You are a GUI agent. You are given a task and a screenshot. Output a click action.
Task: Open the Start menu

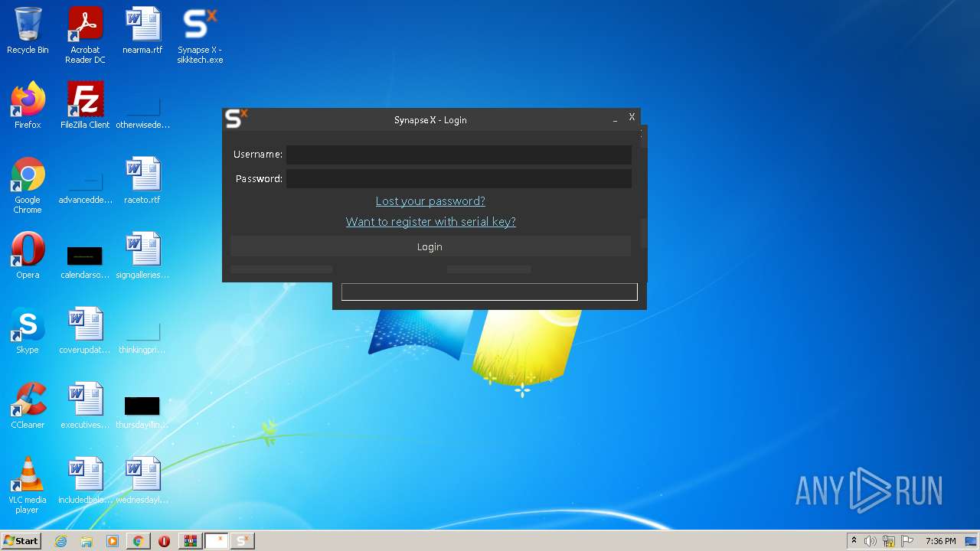tap(21, 541)
